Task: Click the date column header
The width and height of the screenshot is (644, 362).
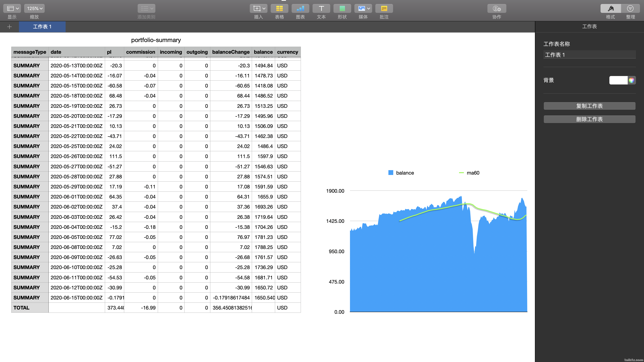Action: pos(77,52)
